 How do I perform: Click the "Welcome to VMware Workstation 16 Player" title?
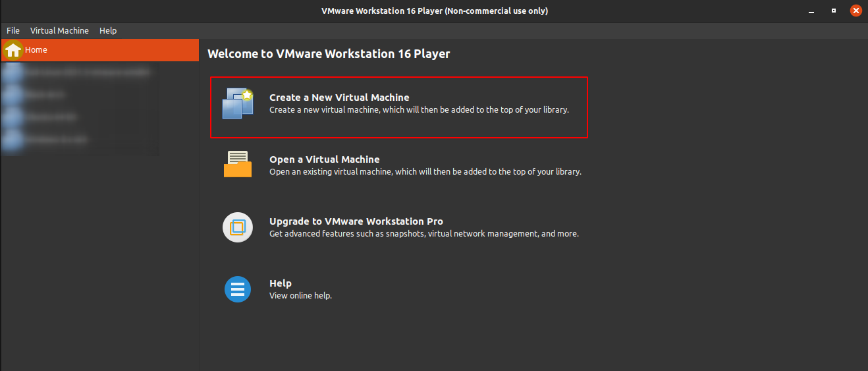tap(329, 54)
